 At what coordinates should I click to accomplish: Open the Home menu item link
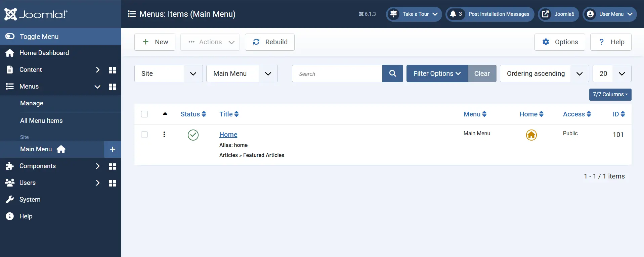pyautogui.click(x=228, y=135)
